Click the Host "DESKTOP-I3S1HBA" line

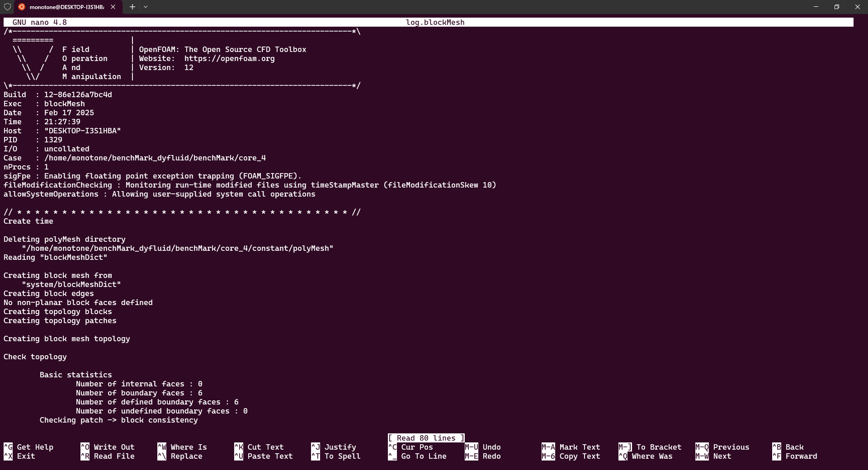click(x=62, y=131)
